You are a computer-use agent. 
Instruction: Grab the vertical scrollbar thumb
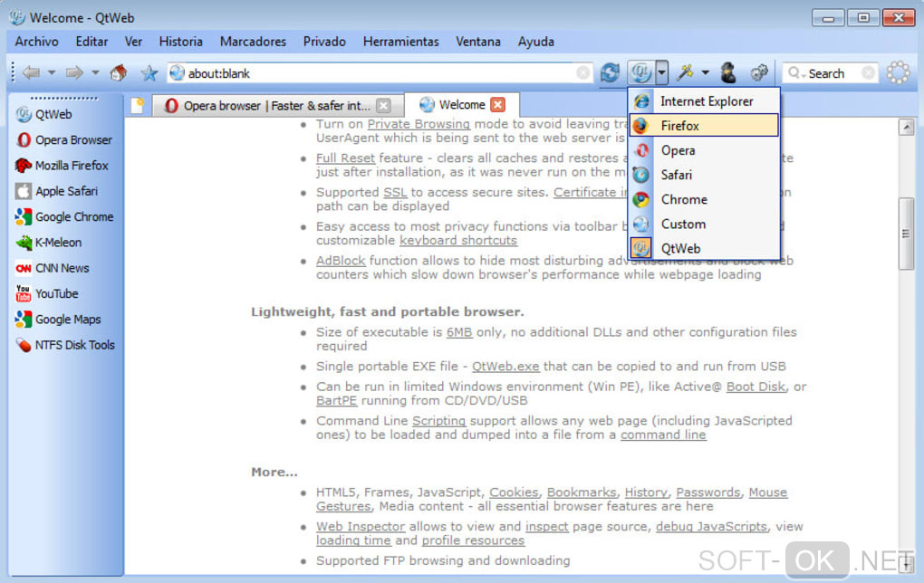[x=906, y=234]
